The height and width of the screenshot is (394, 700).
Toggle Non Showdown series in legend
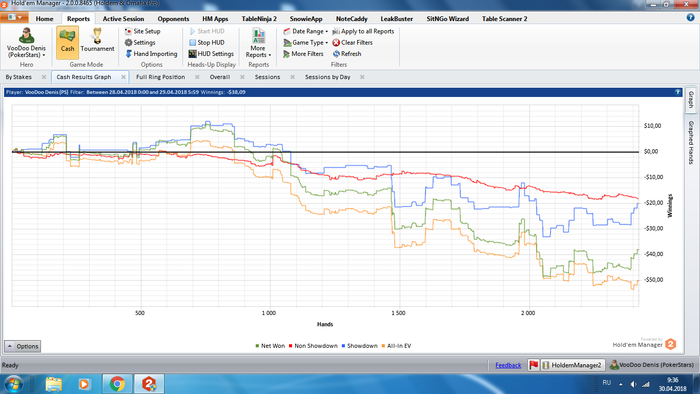[x=313, y=346]
